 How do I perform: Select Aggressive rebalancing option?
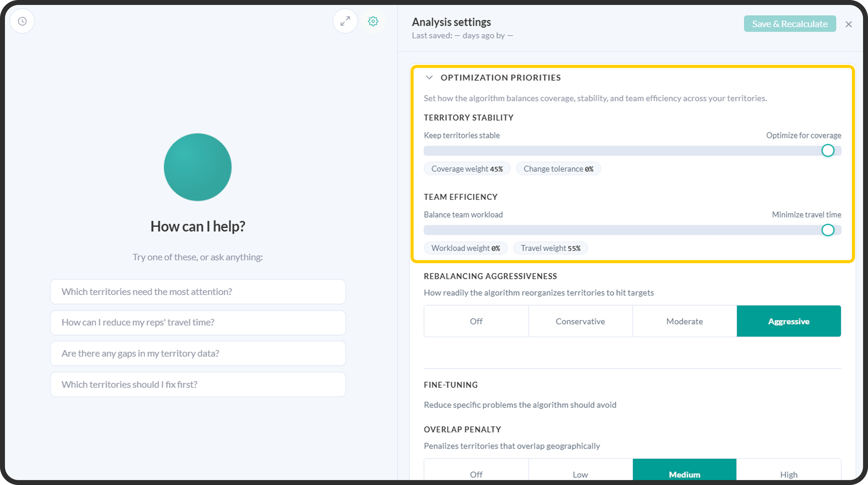pyautogui.click(x=789, y=321)
